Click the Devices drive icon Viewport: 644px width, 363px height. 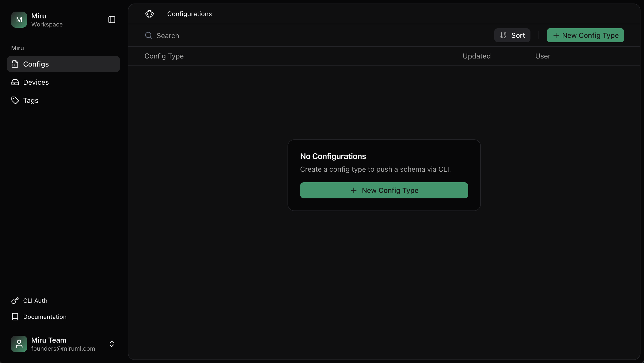pos(15,82)
